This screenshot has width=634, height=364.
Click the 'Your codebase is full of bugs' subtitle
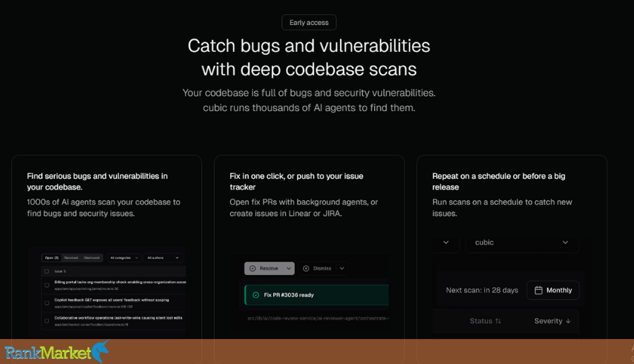coord(309,100)
